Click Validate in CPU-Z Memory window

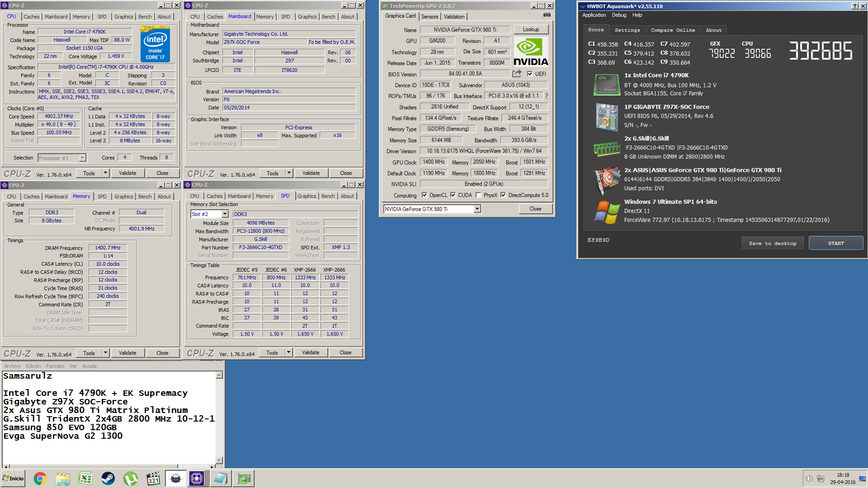[127, 353]
